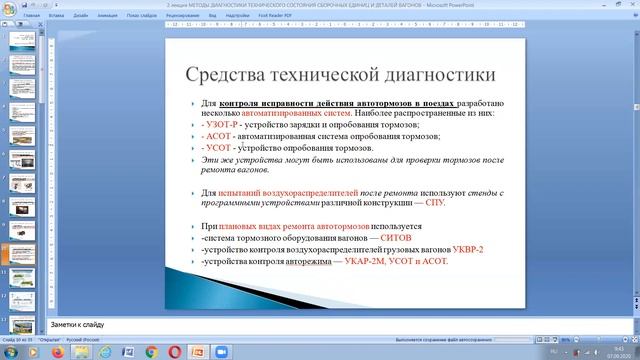Open the Вид ribbon tab
This screenshot has width=640, height=360.
pos(212,16)
